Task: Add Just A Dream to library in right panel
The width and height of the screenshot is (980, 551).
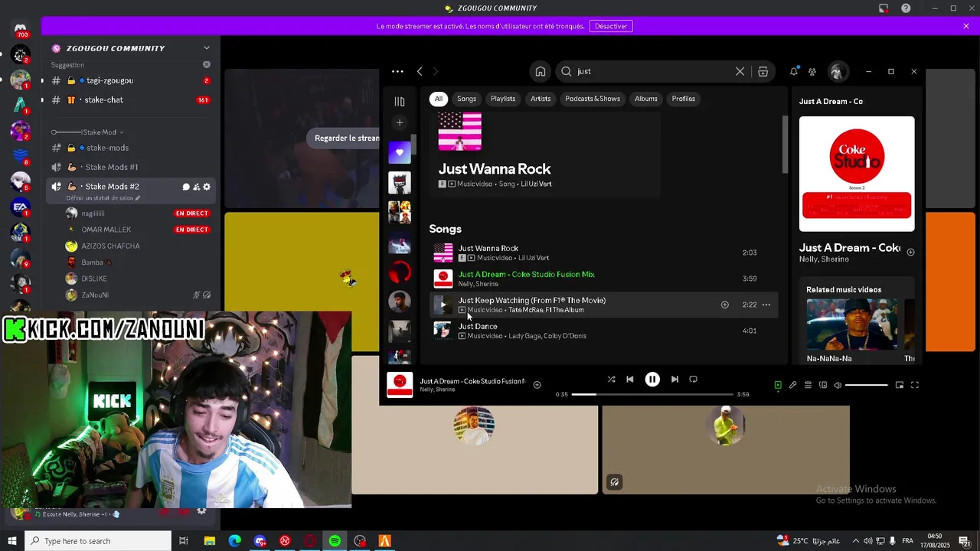Action: 910,252
